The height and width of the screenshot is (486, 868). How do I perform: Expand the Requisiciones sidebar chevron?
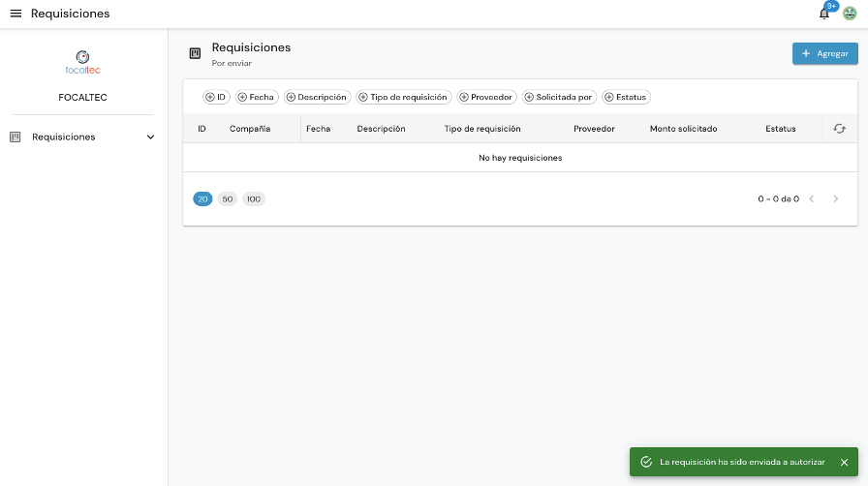(x=150, y=137)
